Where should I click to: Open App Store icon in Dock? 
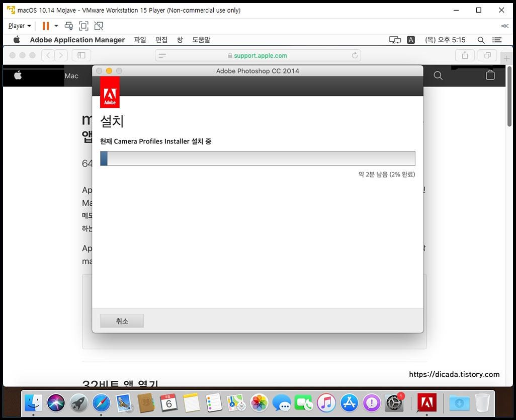click(x=349, y=403)
